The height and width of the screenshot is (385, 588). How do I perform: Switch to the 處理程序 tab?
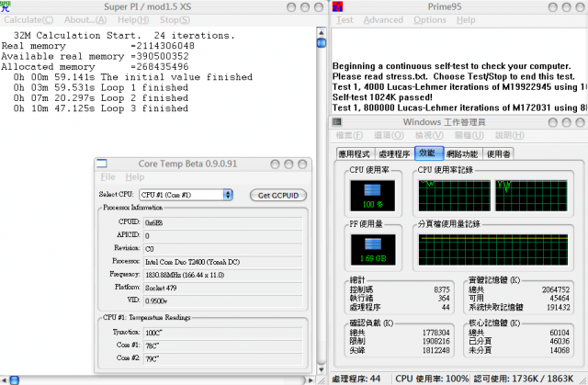coord(394,154)
